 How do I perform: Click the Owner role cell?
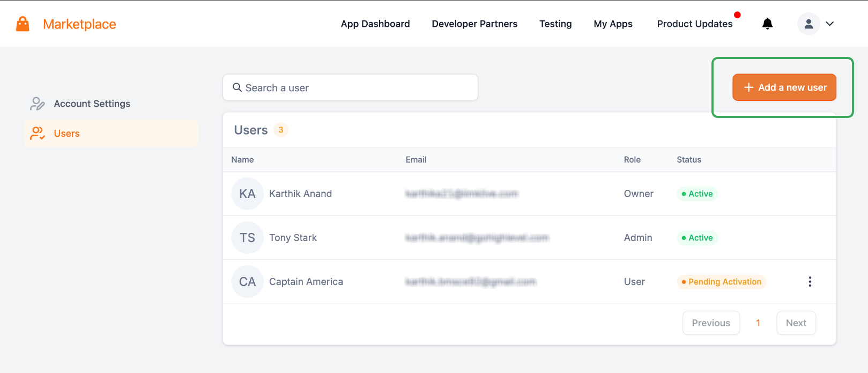click(x=639, y=194)
